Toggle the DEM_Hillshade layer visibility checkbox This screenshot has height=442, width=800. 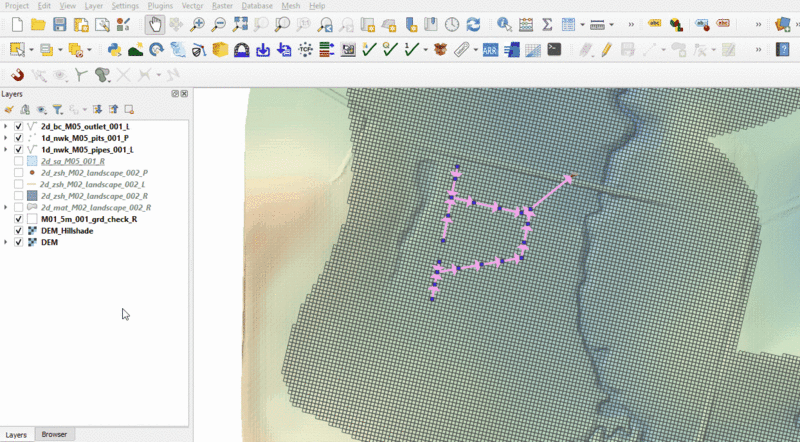19,230
